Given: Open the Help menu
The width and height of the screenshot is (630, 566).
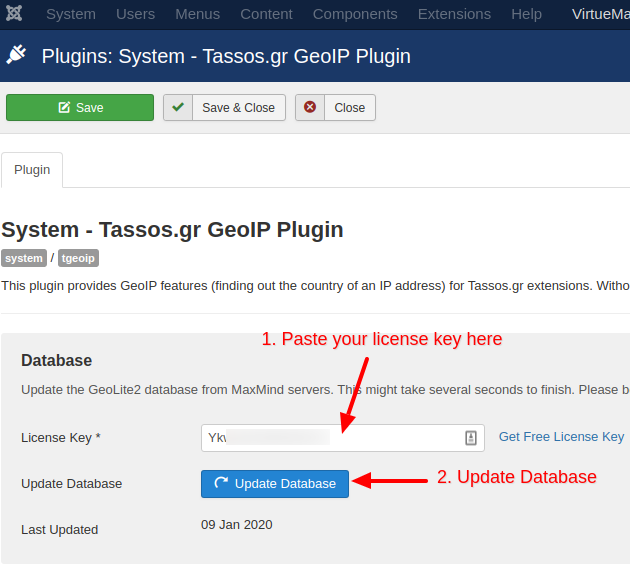Looking at the screenshot, I should [x=526, y=14].
